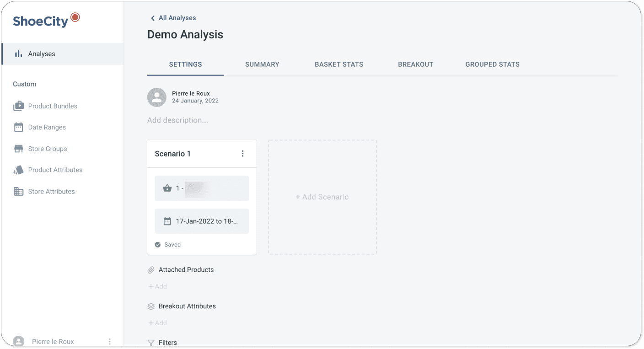The image size is (644, 349).
Task: Open the Scenario 1 options menu
Action: pos(243,153)
